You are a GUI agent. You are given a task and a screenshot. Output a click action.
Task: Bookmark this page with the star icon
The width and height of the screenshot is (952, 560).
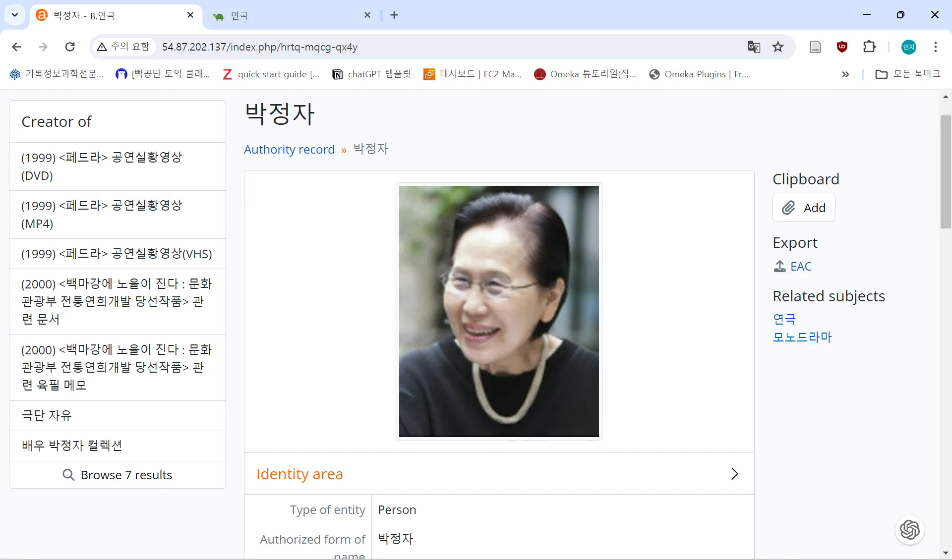point(778,47)
